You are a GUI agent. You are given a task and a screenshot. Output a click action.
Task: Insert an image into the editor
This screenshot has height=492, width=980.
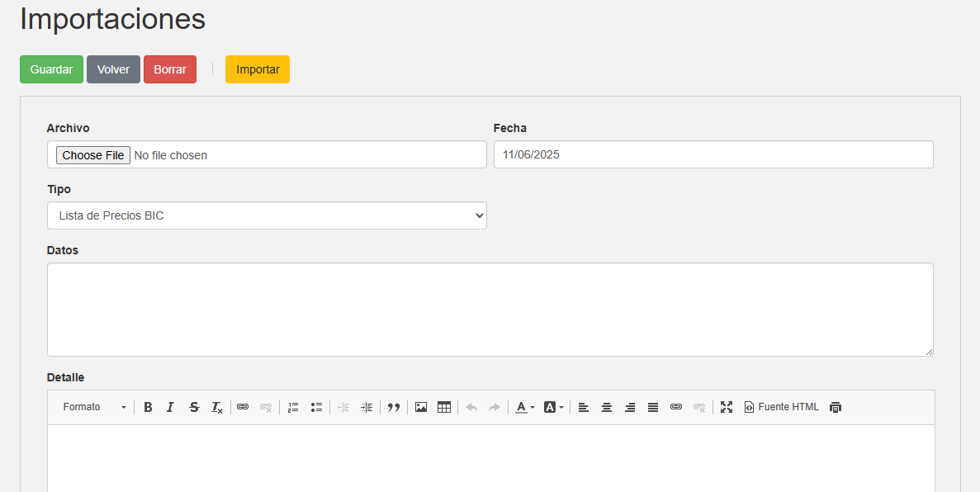(421, 407)
